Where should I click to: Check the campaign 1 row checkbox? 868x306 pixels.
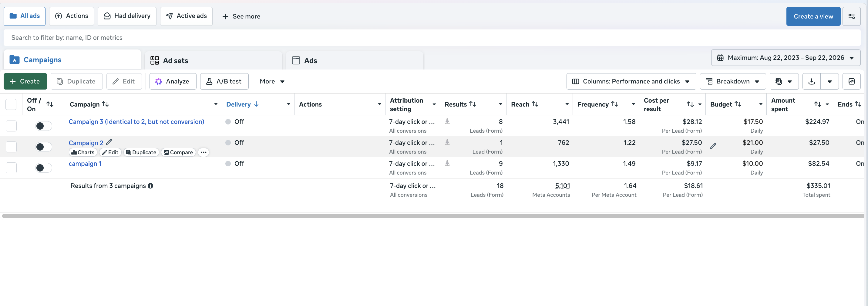coord(11,168)
